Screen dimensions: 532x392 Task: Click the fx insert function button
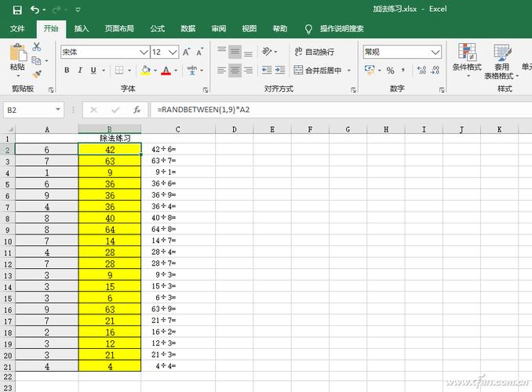click(x=137, y=110)
